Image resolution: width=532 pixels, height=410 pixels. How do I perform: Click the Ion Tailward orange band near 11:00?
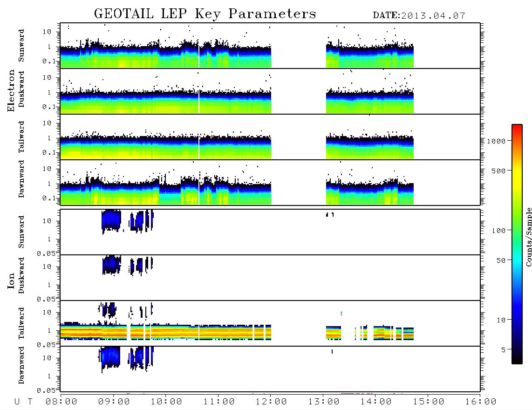[219, 332]
